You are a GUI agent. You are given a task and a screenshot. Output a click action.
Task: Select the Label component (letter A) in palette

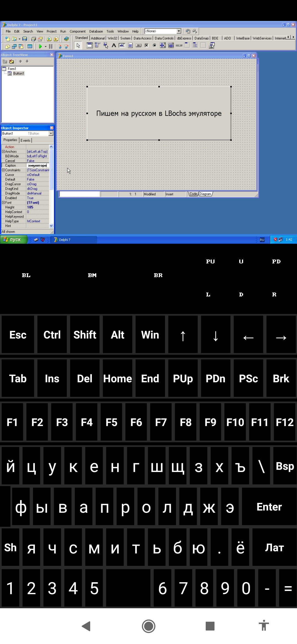114,46
